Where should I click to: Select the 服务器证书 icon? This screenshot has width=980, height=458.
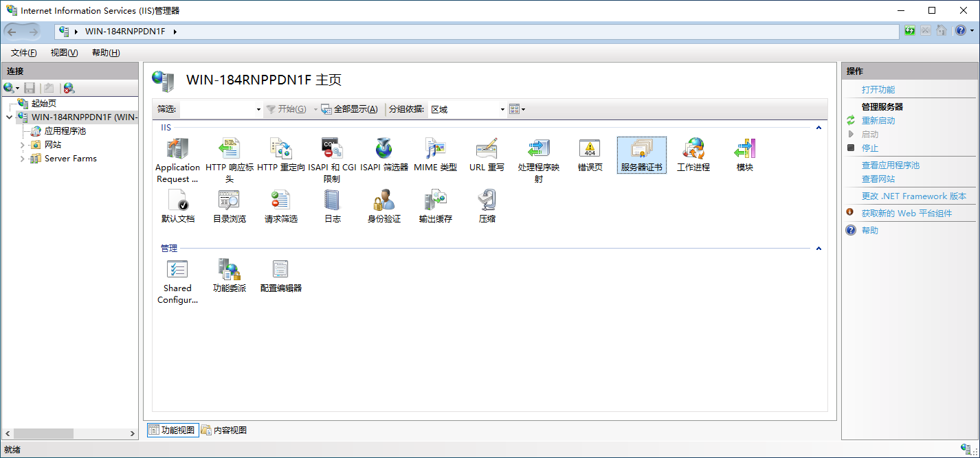pos(642,155)
